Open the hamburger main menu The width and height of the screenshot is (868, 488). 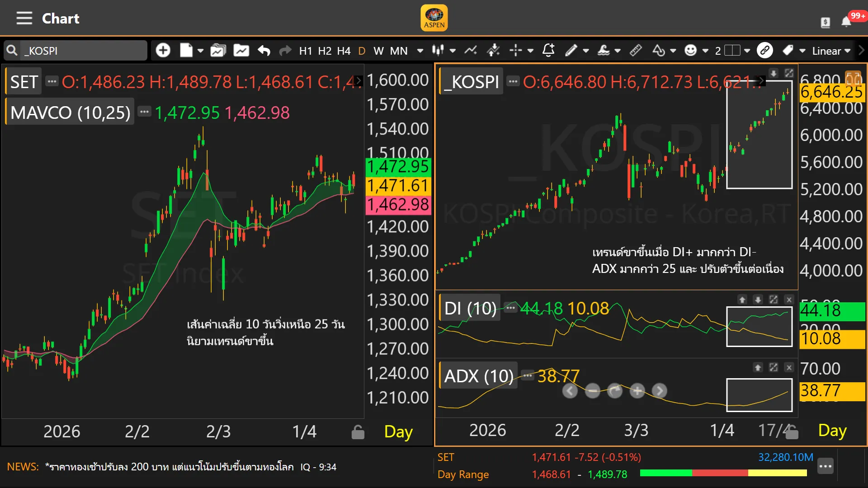(x=24, y=19)
